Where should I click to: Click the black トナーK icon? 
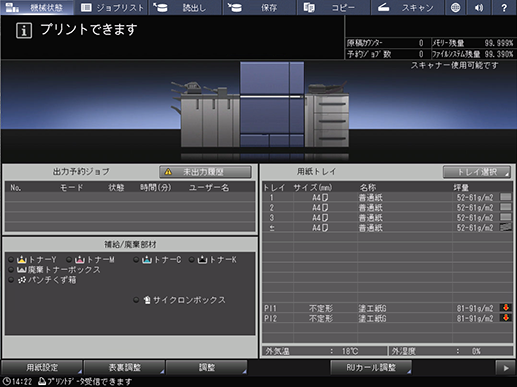pos(202,259)
